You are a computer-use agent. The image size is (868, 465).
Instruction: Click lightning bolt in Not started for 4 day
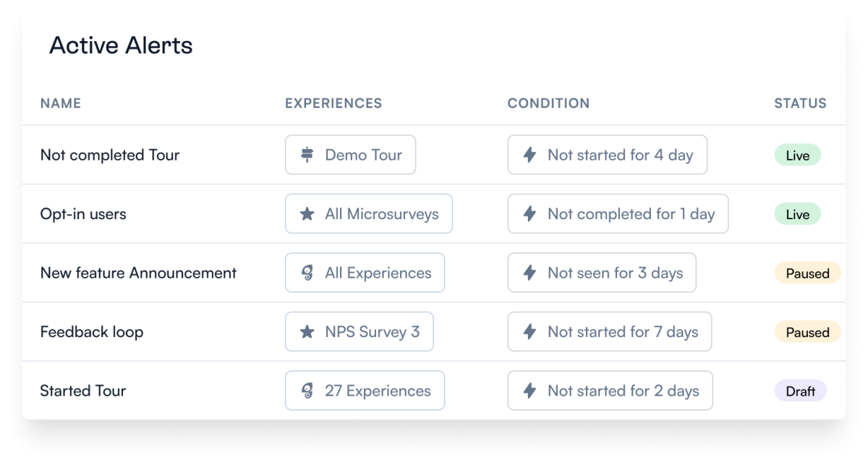coord(529,155)
